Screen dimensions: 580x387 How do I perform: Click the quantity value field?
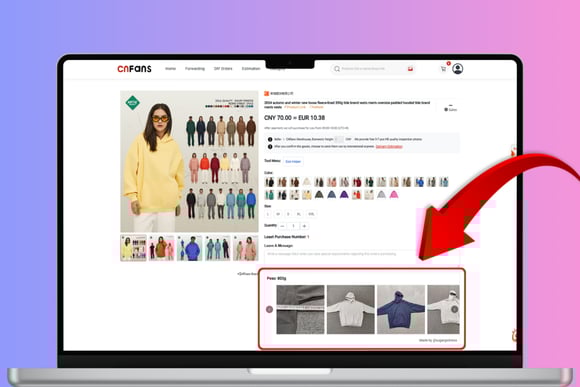tap(294, 226)
